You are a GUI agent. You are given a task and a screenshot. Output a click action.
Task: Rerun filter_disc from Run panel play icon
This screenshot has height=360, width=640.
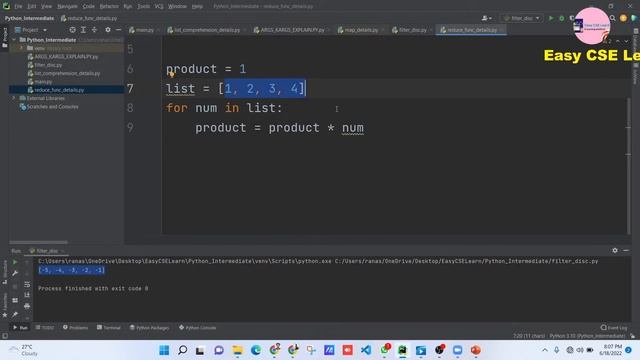tap(15, 262)
